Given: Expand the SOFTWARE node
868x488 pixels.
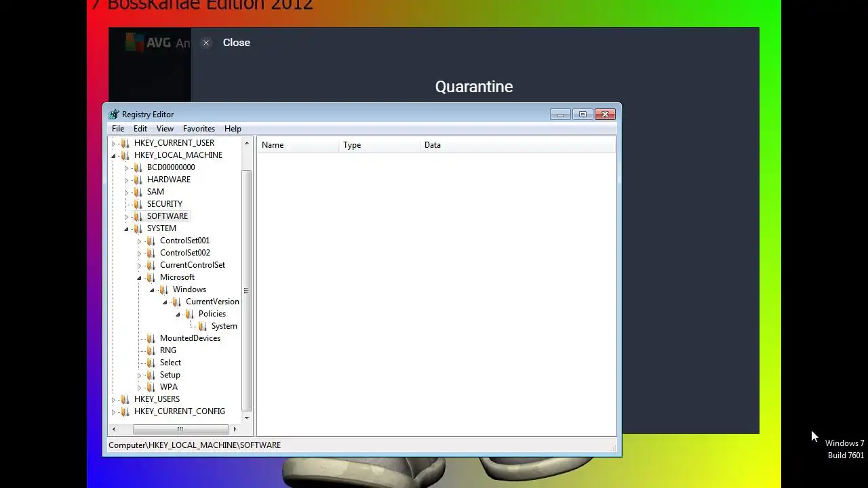Looking at the screenshot, I should click(127, 216).
